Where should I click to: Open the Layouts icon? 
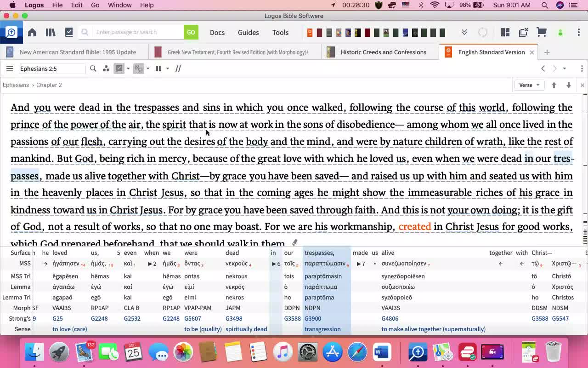click(x=505, y=32)
